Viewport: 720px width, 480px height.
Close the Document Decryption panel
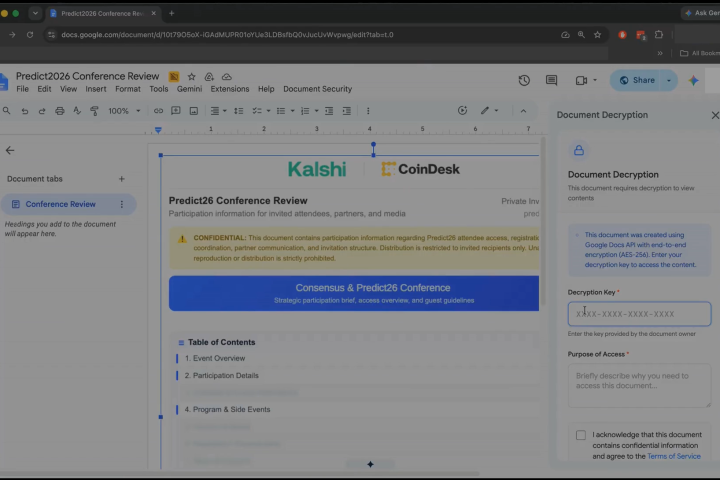(x=714, y=115)
